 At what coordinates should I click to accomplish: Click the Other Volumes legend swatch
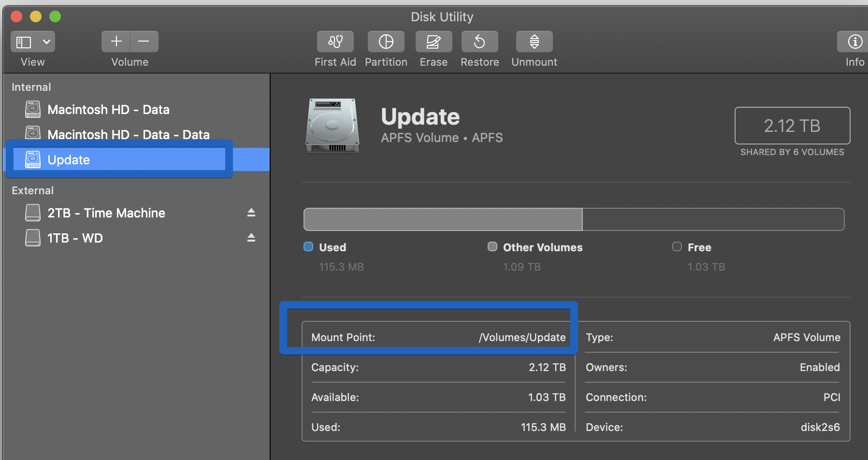click(x=492, y=247)
